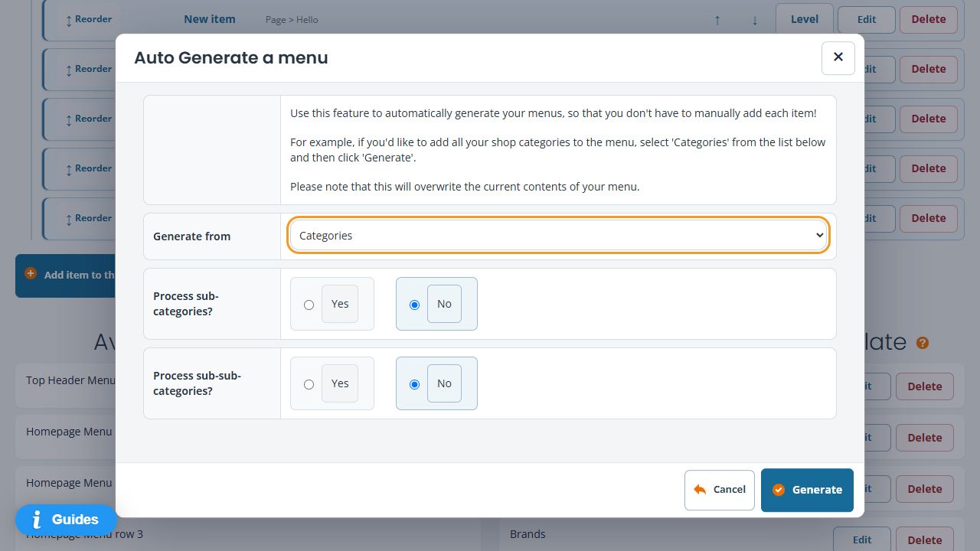980x551 pixels.
Task: Click the orange help question mark icon
Action: pos(923,343)
